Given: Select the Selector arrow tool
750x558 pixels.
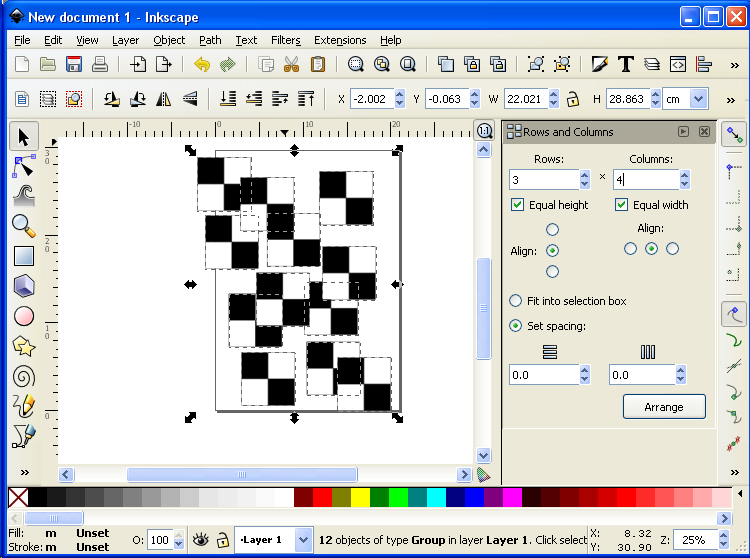Looking at the screenshot, I should 23,136.
